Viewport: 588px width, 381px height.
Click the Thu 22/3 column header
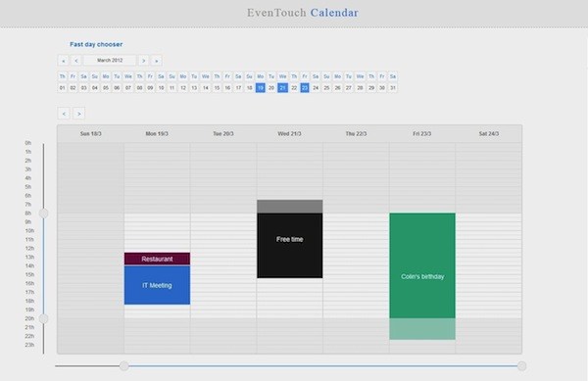356,134
